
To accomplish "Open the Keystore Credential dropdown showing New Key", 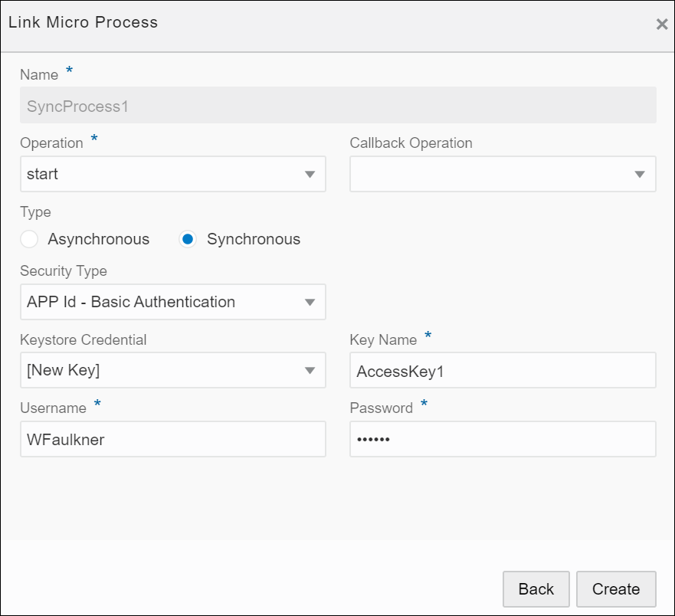I will [172, 370].
